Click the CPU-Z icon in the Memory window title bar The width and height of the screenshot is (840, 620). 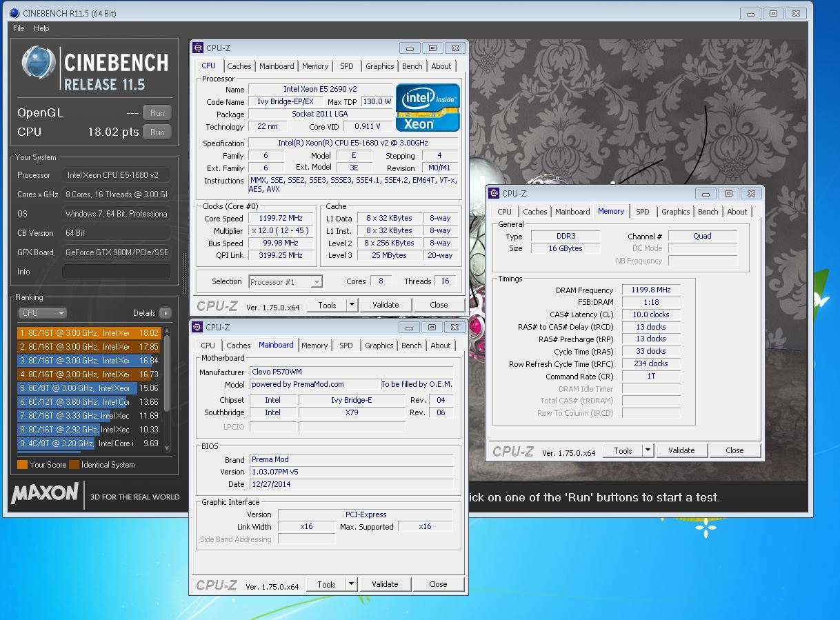[x=494, y=194]
